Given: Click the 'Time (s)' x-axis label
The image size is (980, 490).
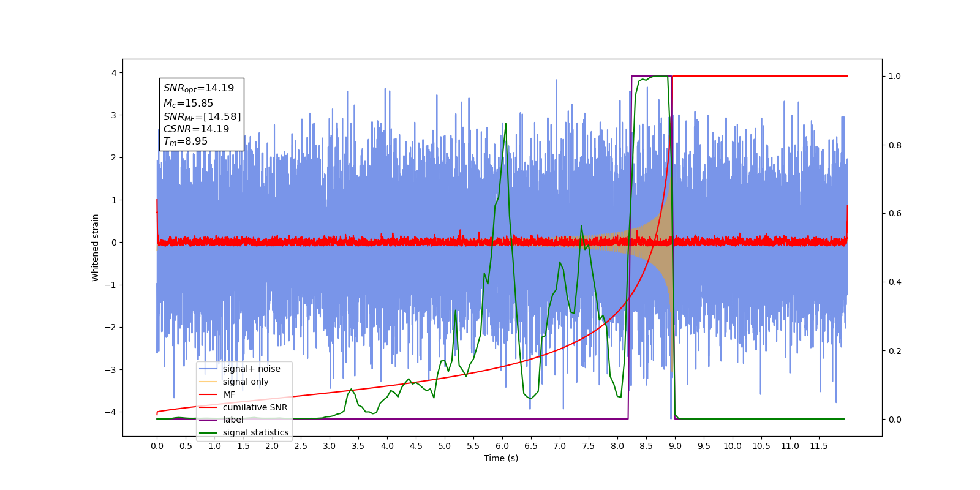Looking at the screenshot, I should (x=501, y=458).
